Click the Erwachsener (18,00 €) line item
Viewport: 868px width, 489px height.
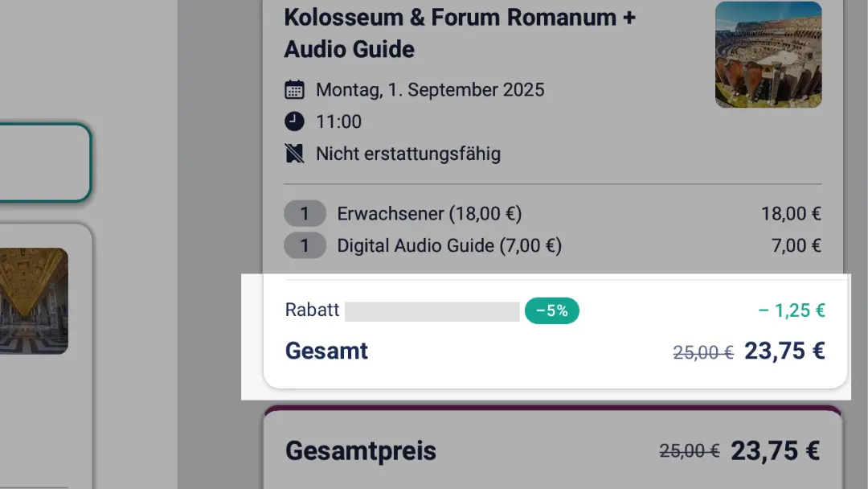click(429, 213)
